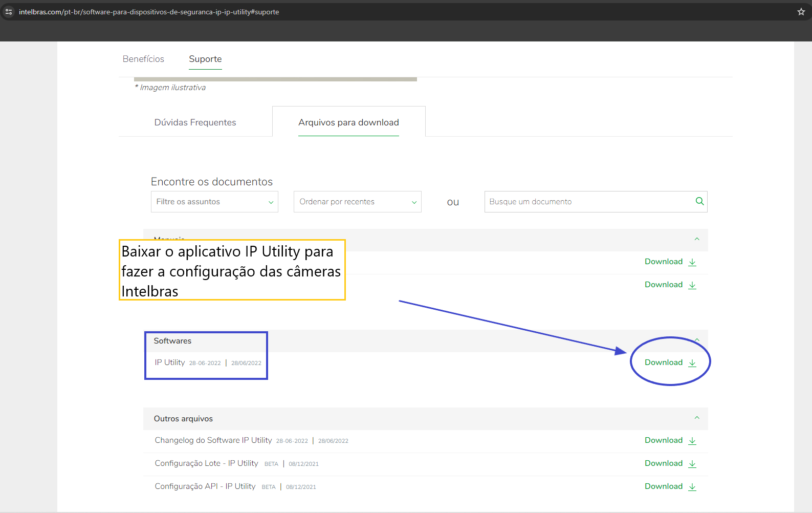Image resolution: width=812 pixels, height=513 pixels.
Task: Click the search magnifier icon in document search
Action: (x=699, y=201)
